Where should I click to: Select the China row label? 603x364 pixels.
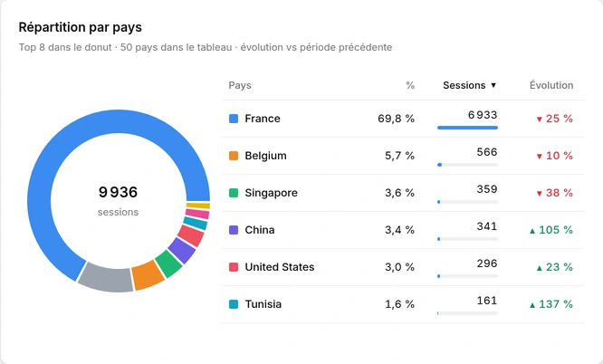coord(260,230)
